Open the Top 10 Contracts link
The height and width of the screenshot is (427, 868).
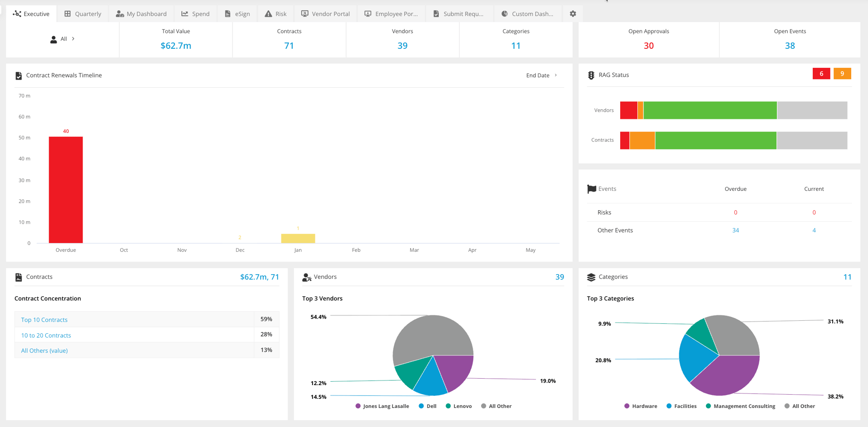(x=44, y=319)
